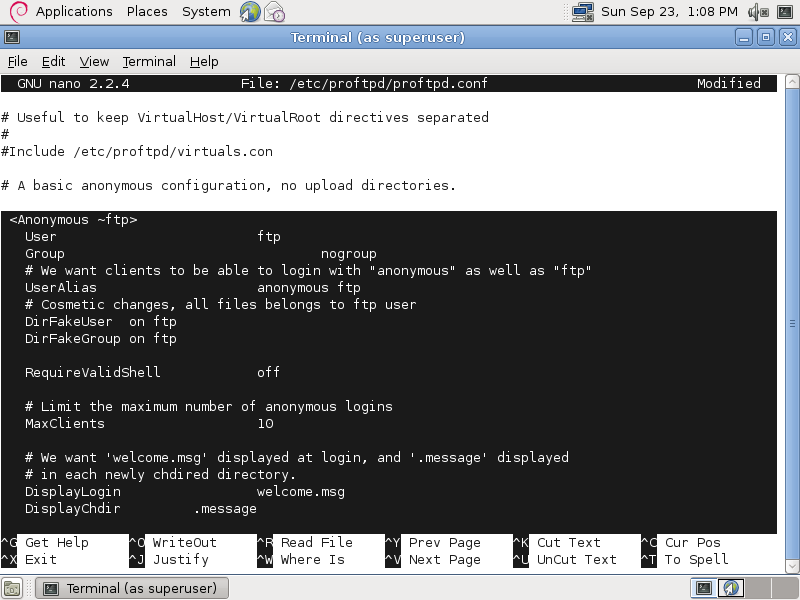Click the 'Cut Text' nano shortcut
Screen dimensions: 800x600
568,542
